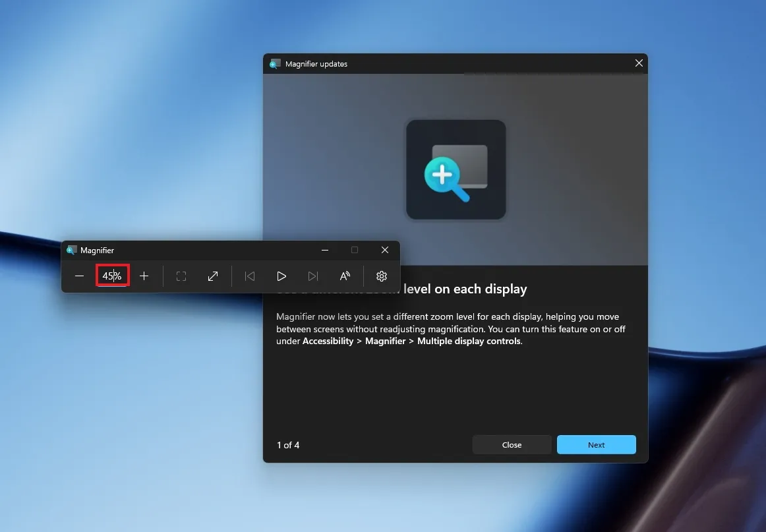Image resolution: width=766 pixels, height=532 pixels.
Task: Edit the 45% zoom level field
Action: (112, 276)
